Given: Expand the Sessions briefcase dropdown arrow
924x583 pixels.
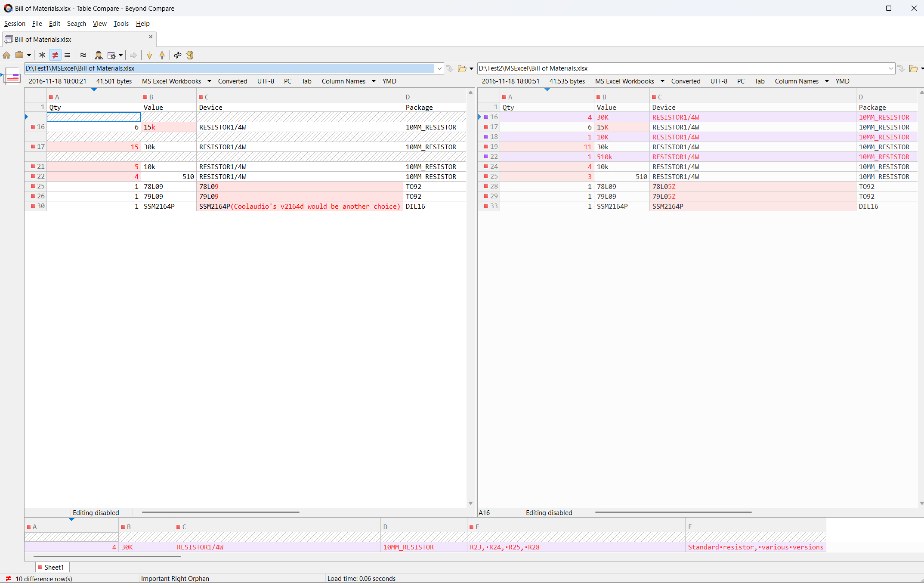Looking at the screenshot, I should pyautogui.click(x=29, y=55).
